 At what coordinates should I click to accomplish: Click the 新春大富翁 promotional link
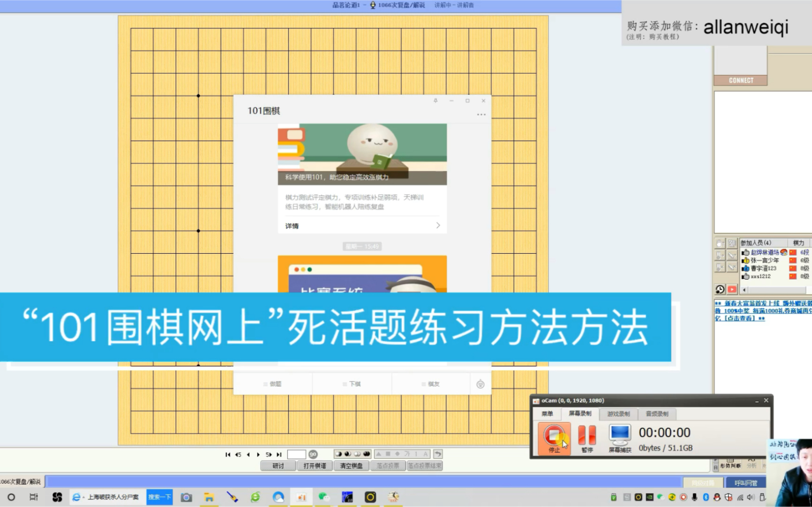(x=763, y=311)
